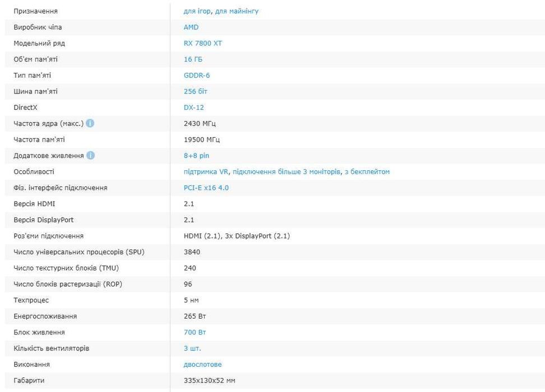Viewport: 545px width, 392px height.
Task: Click the 'Об'єм пам'яті' row label
Action: [35, 59]
